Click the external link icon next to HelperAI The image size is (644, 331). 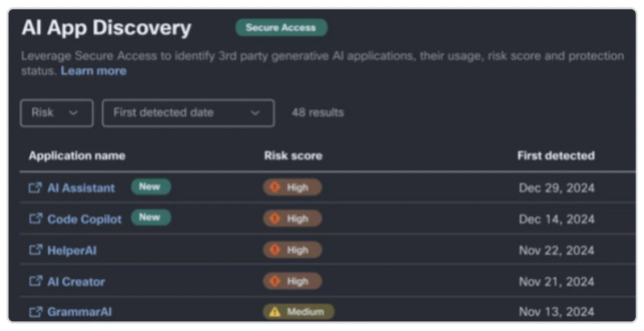pos(36,250)
